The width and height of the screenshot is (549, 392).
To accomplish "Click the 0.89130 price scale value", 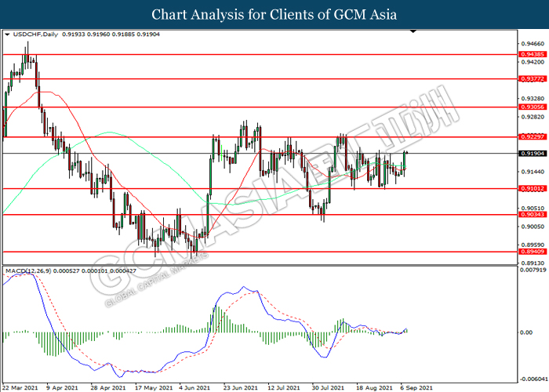I will [x=533, y=263].
